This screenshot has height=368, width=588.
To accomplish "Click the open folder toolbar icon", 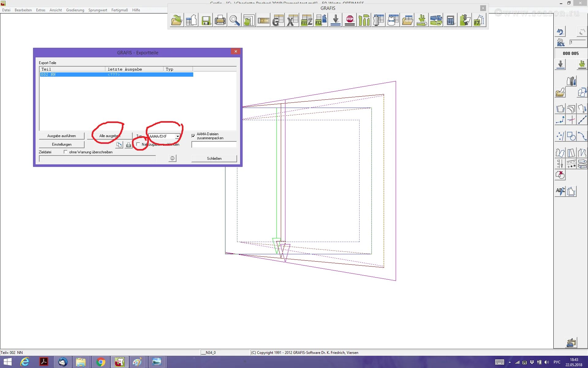I will (x=177, y=21).
